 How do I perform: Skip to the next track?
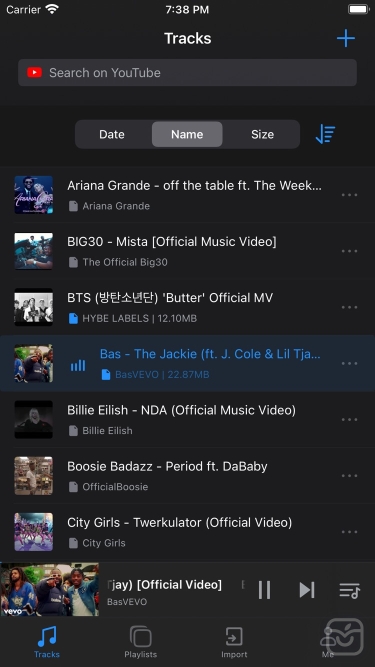(x=307, y=590)
